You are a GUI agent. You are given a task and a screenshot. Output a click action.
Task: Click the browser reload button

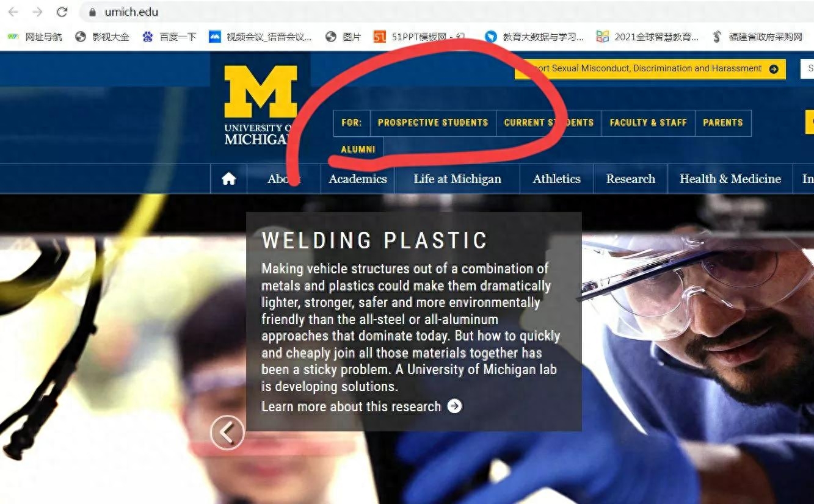(62, 12)
